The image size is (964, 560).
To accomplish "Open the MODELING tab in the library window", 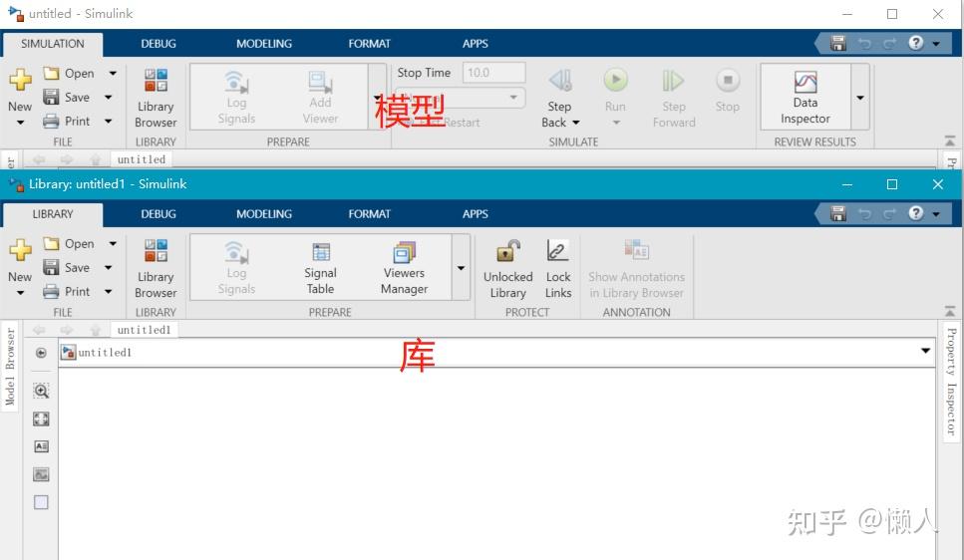I will pyautogui.click(x=264, y=214).
